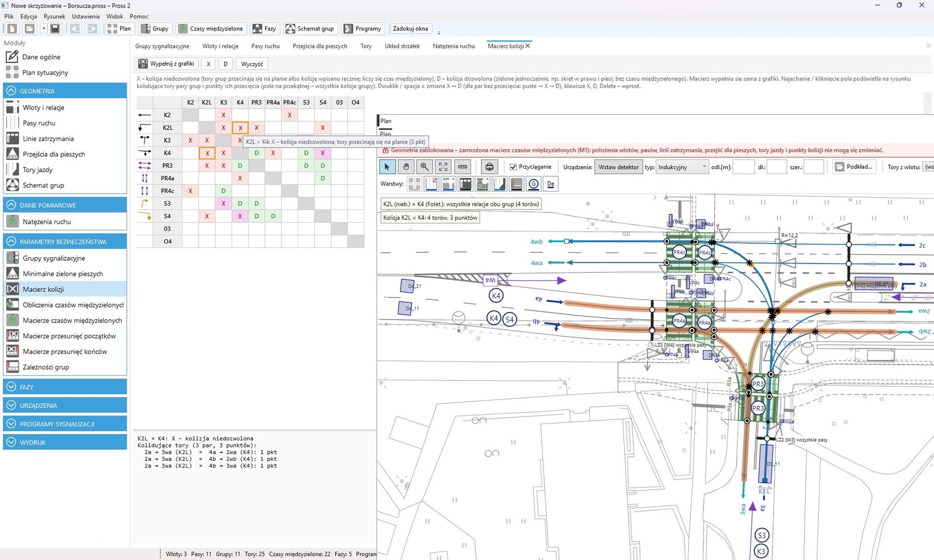The height and width of the screenshot is (560, 934).
Task: Open the typ Indukcyjny dropdown
Action: point(682,167)
